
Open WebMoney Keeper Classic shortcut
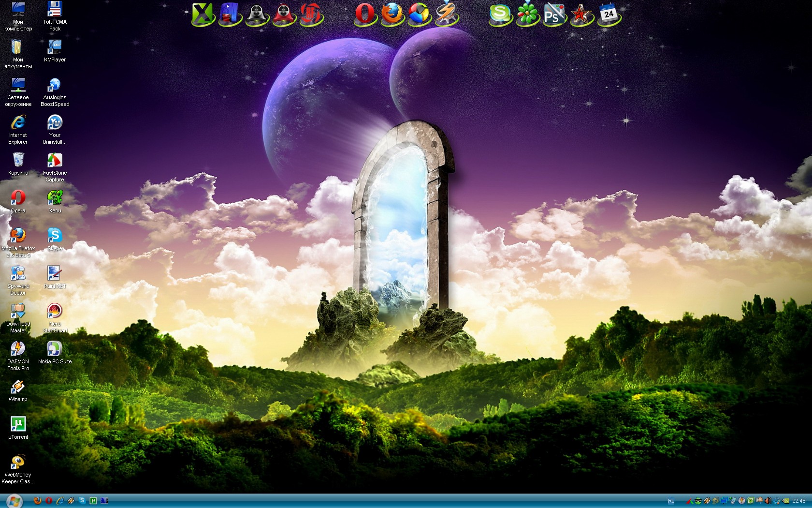tap(18, 463)
